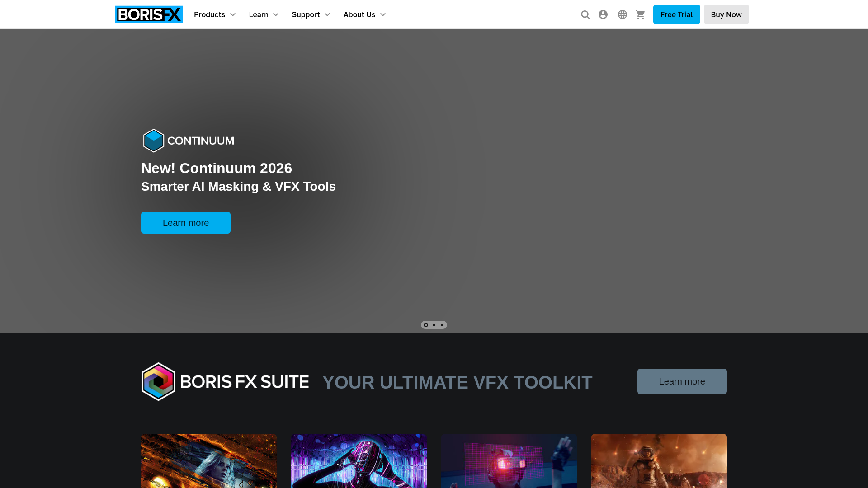Click Learn more for Continuum 2026
Viewport: 868px width, 488px height.
click(x=185, y=222)
